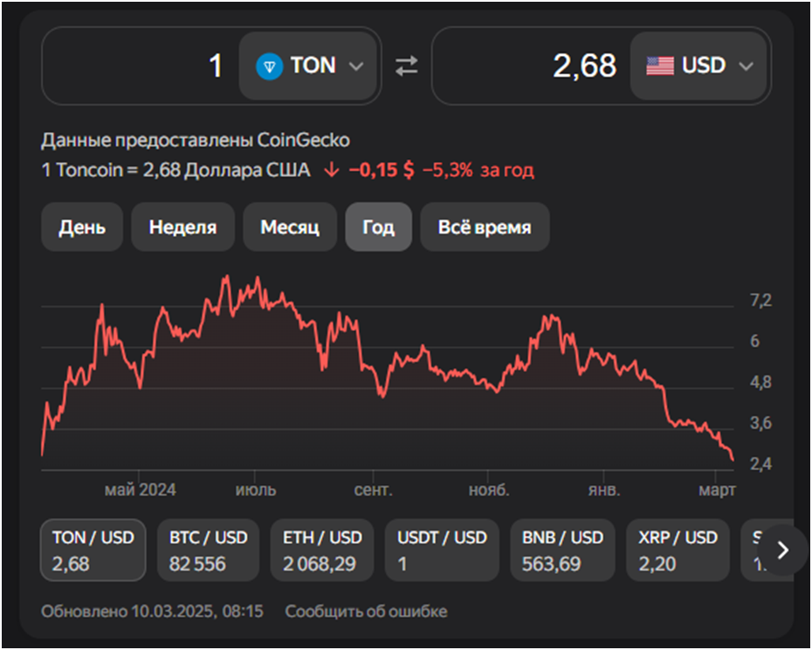Click the март axis label on chart
Viewport: 812px width, 650px height.
coord(717,490)
